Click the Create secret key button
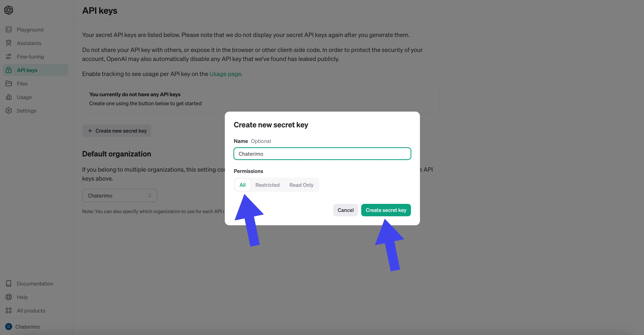 386,210
